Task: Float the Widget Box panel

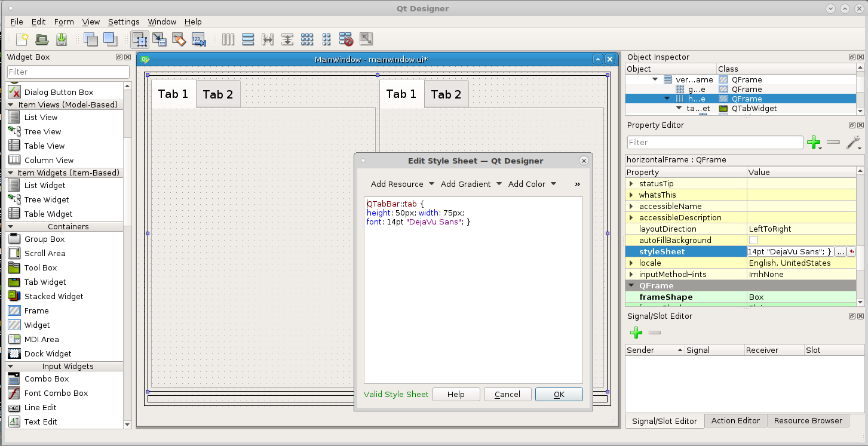Action: point(119,57)
